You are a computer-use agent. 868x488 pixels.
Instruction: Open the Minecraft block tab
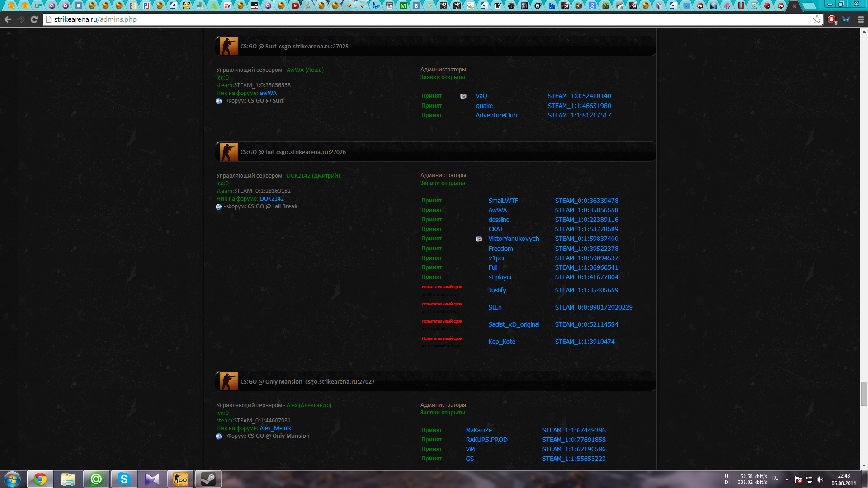coord(606,6)
